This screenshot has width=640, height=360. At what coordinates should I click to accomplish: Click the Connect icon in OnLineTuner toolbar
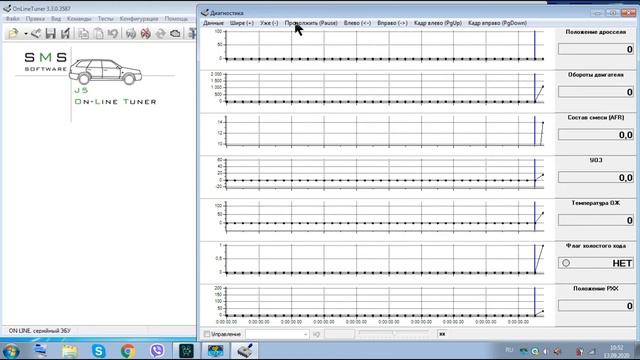131,33
